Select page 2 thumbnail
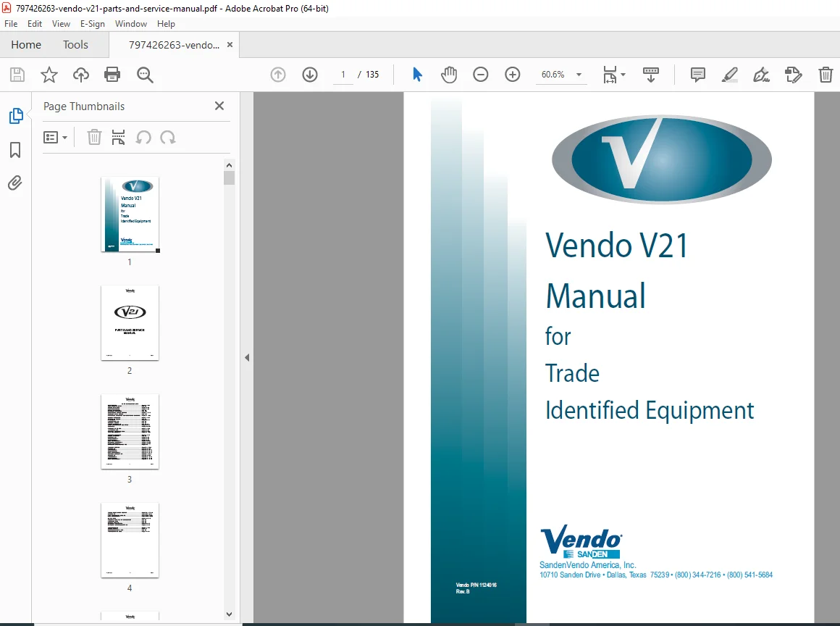Screen dimensions: 840x626 pos(130,323)
